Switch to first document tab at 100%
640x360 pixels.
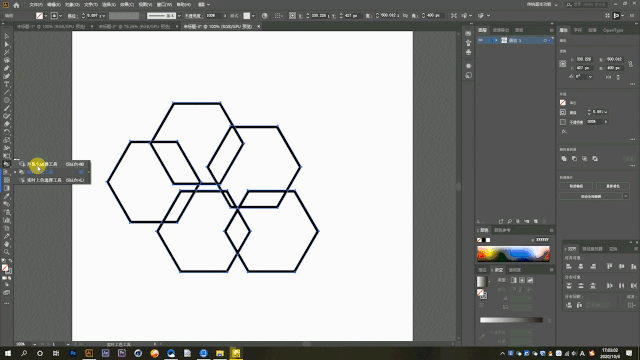click(x=51, y=26)
